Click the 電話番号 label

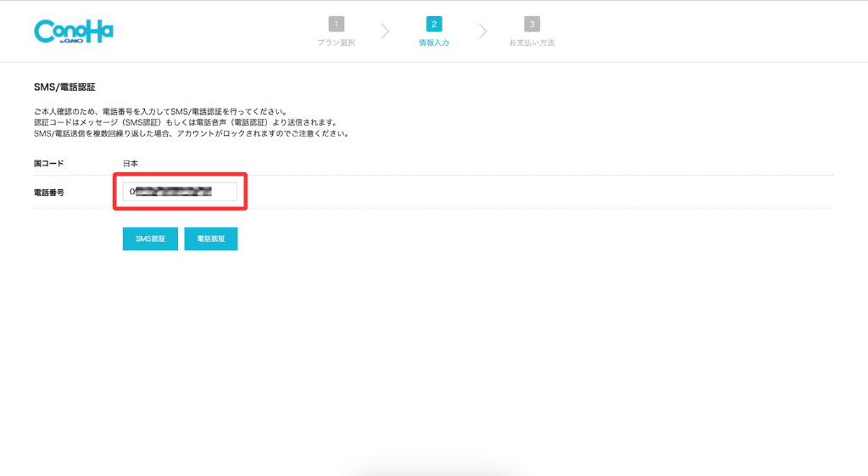coord(48,193)
